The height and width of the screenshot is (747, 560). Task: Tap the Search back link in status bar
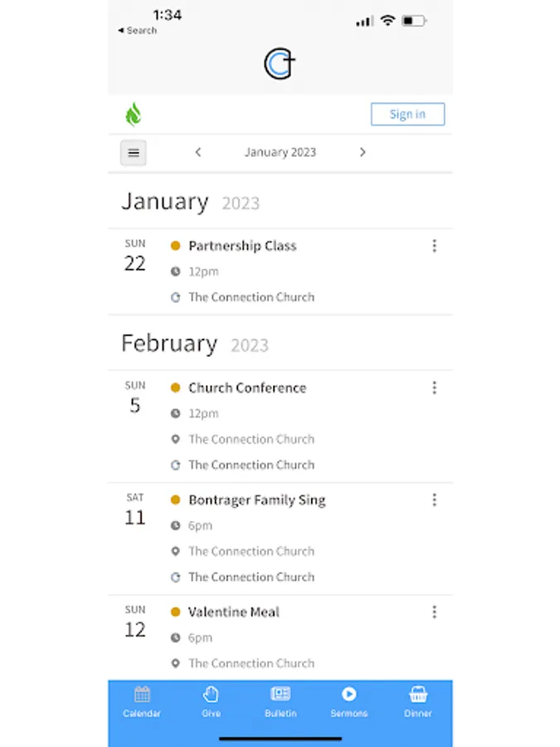138,31
